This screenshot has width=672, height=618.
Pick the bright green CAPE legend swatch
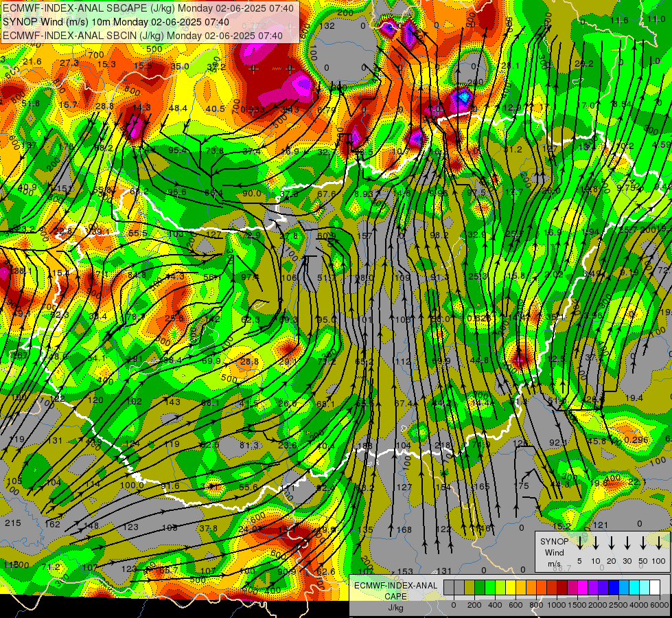click(490, 588)
